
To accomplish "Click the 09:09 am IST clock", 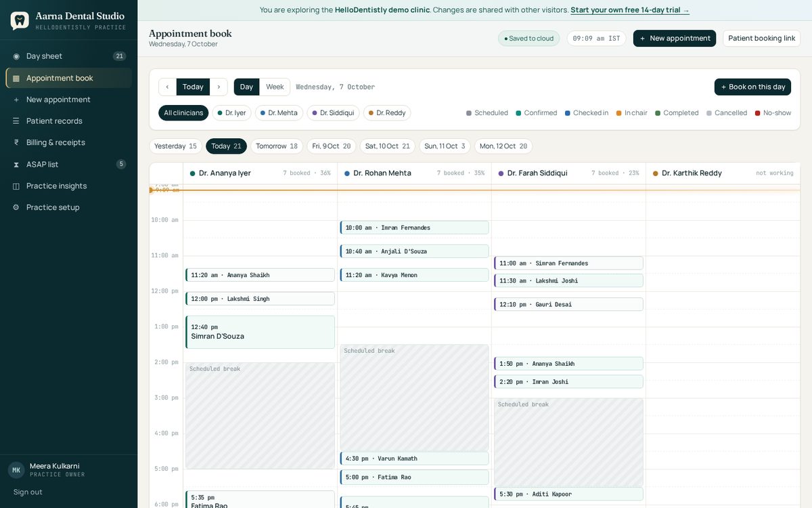I will [x=596, y=39].
